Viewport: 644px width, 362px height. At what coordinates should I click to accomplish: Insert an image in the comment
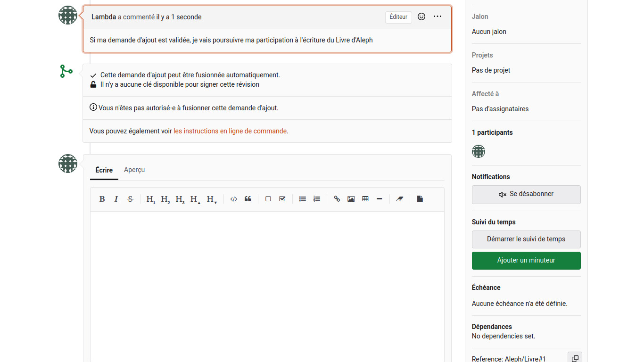coord(351,199)
